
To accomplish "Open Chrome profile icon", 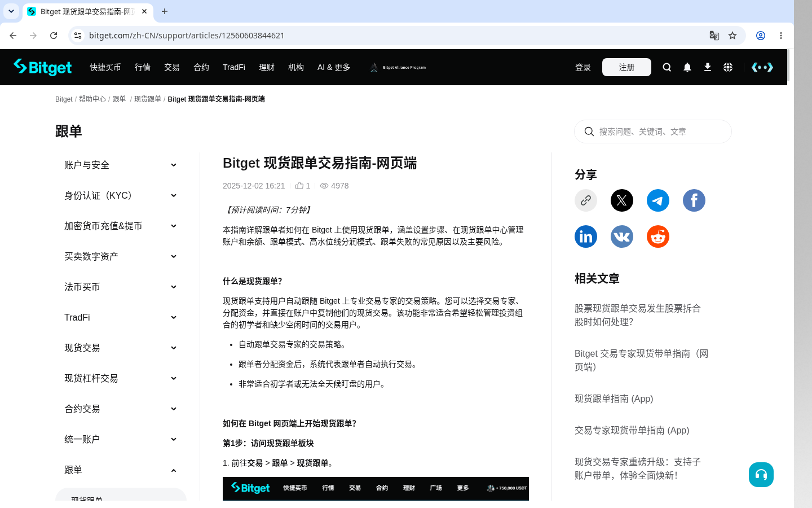I will tap(761, 36).
